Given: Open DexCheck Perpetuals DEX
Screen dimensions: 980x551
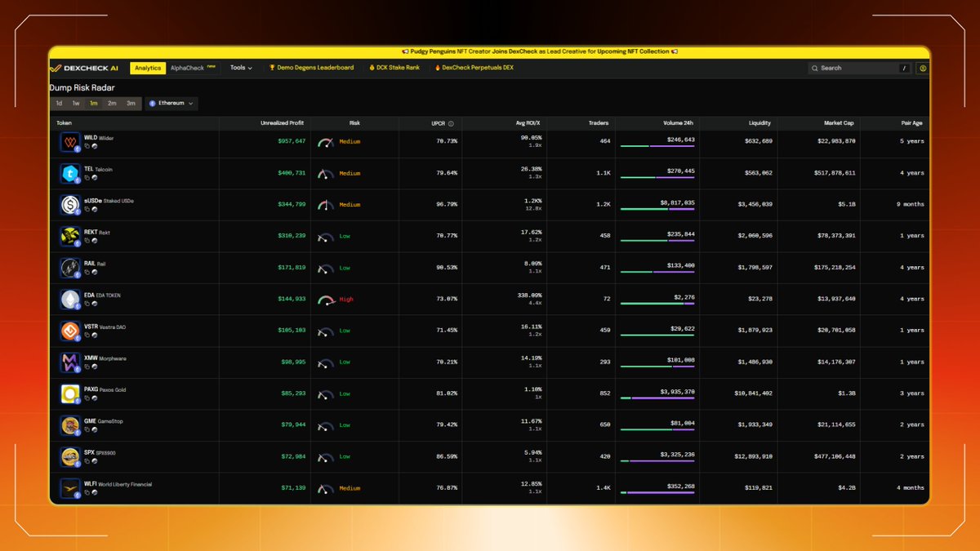Looking at the screenshot, I should pyautogui.click(x=474, y=68).
